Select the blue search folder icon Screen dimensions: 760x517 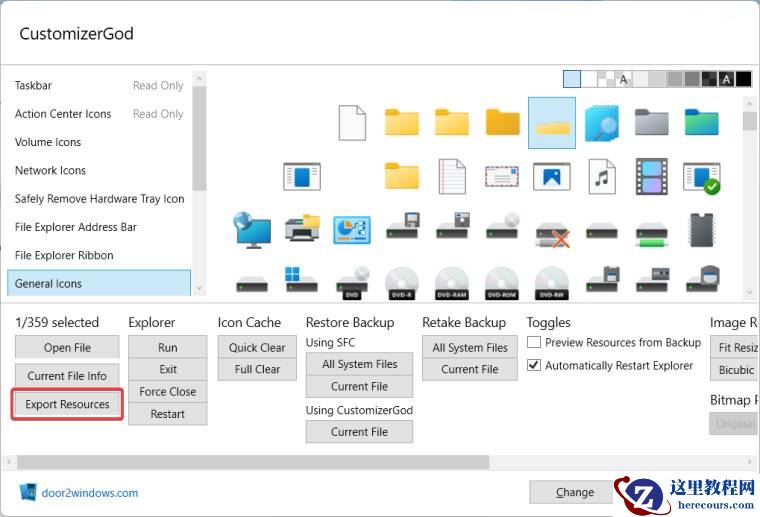pyautogui.click(x=602, y=122)
